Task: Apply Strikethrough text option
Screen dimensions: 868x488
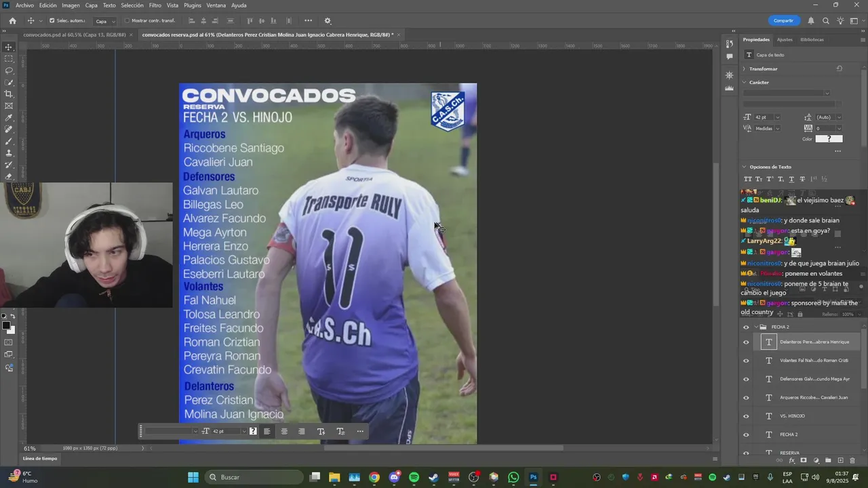Action: 802,179
